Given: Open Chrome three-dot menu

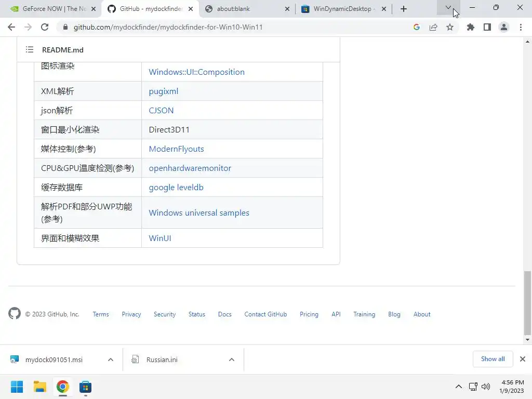Looking at the screenshot, I should (521, 27).
